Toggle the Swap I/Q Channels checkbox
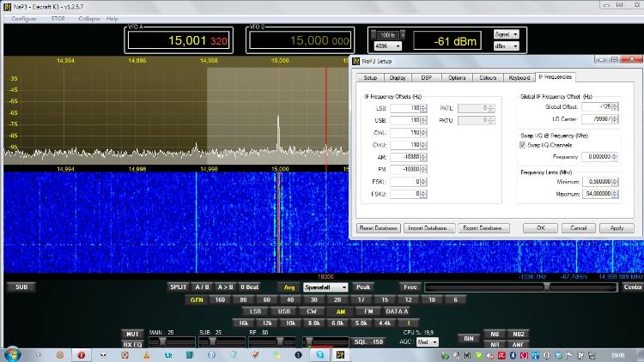The width and height of the screenshot is (644, 362). click(x=524, y=145)
